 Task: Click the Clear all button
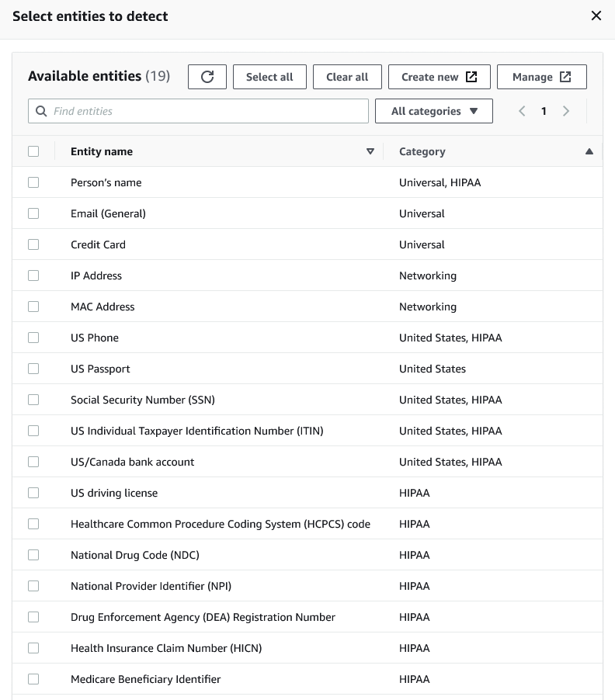(347, 77)
